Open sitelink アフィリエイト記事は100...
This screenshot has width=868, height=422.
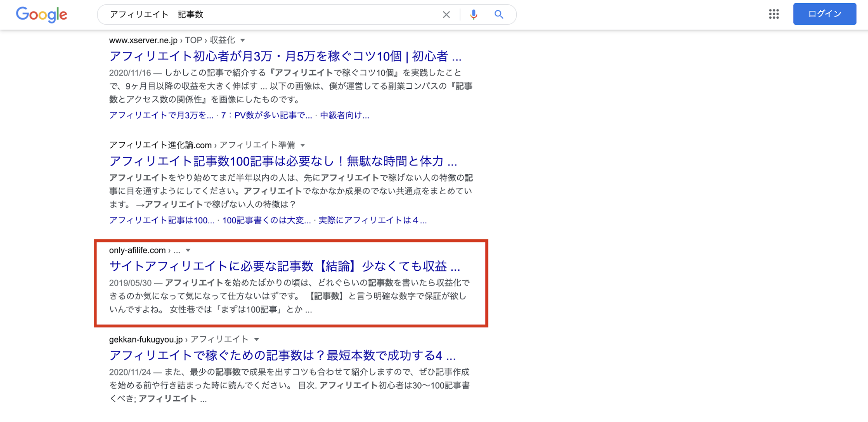coord(162,220)
